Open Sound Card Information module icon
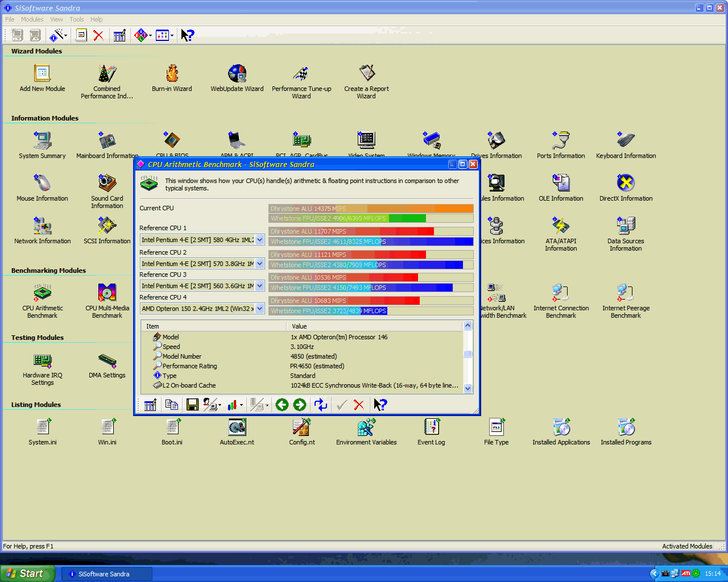Viewport: 728px width, 582px height. (107, 183)
